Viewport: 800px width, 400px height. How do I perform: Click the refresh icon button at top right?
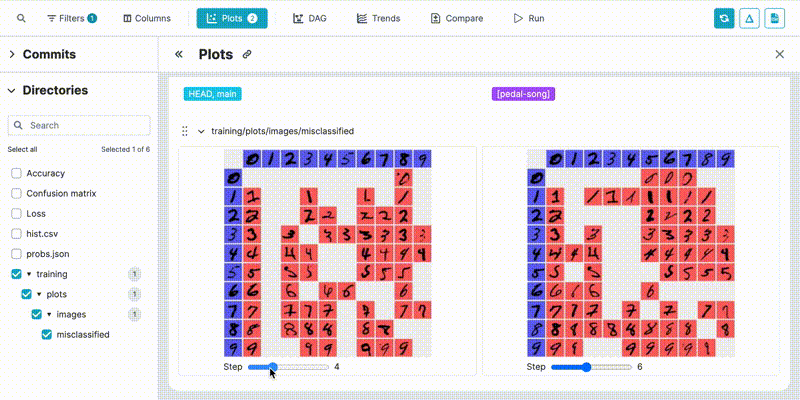[x=724, y=18]
